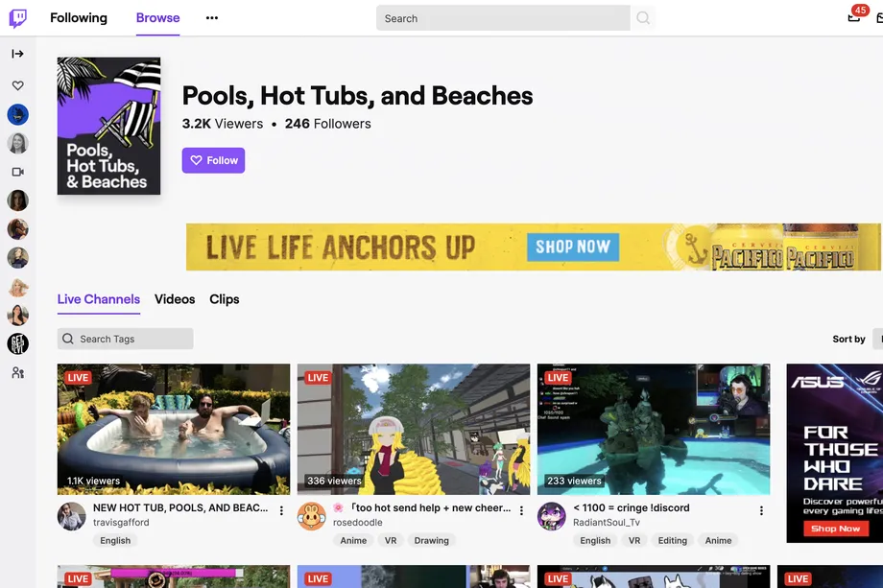Open the blue avatar channel in the sidebar
Viewport: 883px width, 588px height.
18,115
